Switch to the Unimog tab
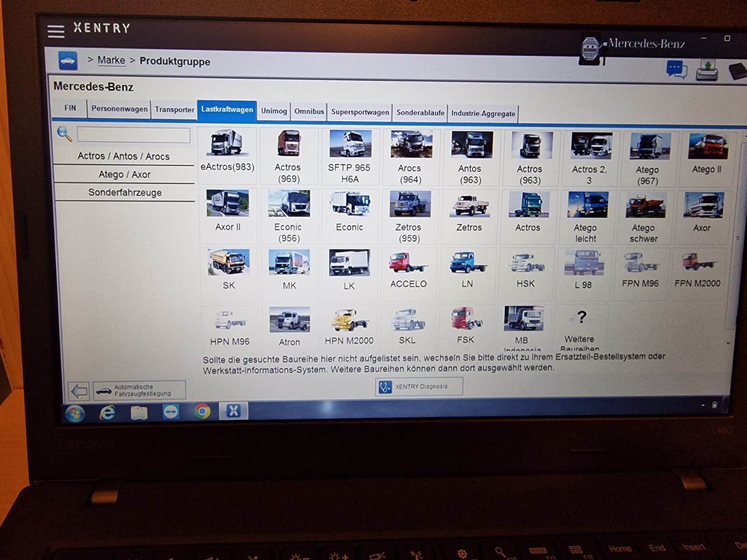 click(274, 111)
